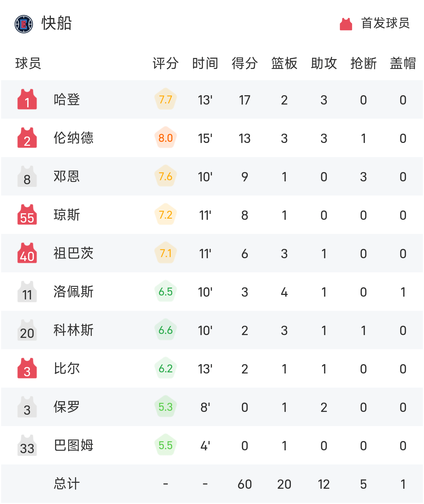
Task: Click the 评分 column header
Action: pos(165,63)
